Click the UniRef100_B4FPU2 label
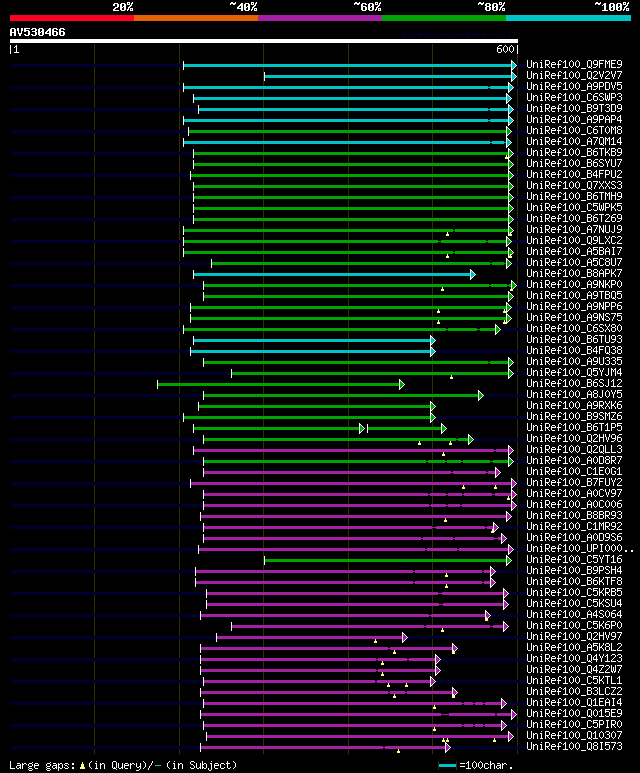640x773 pixels. [574, 175]
